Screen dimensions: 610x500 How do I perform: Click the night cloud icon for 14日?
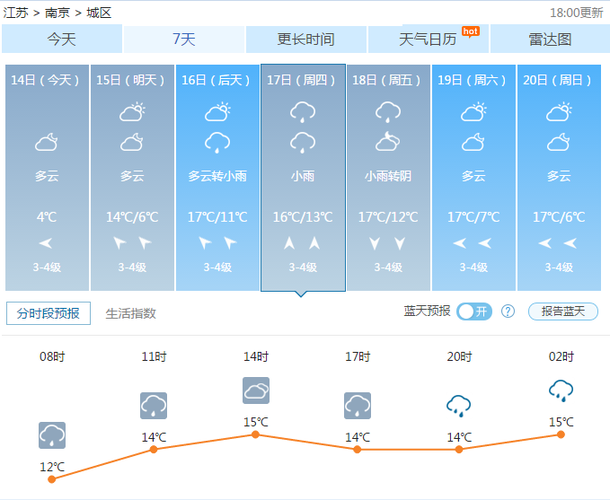(46, 142)
